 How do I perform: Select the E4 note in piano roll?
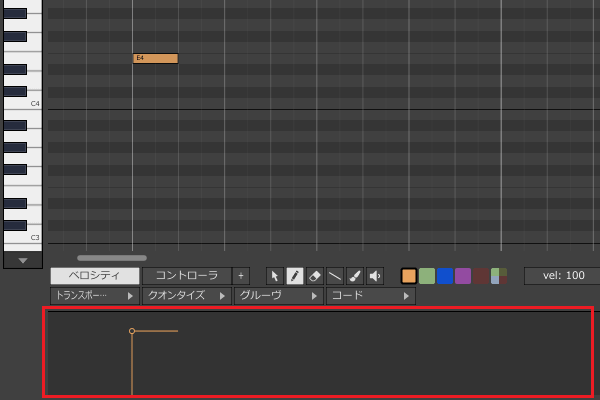(155, 58)
